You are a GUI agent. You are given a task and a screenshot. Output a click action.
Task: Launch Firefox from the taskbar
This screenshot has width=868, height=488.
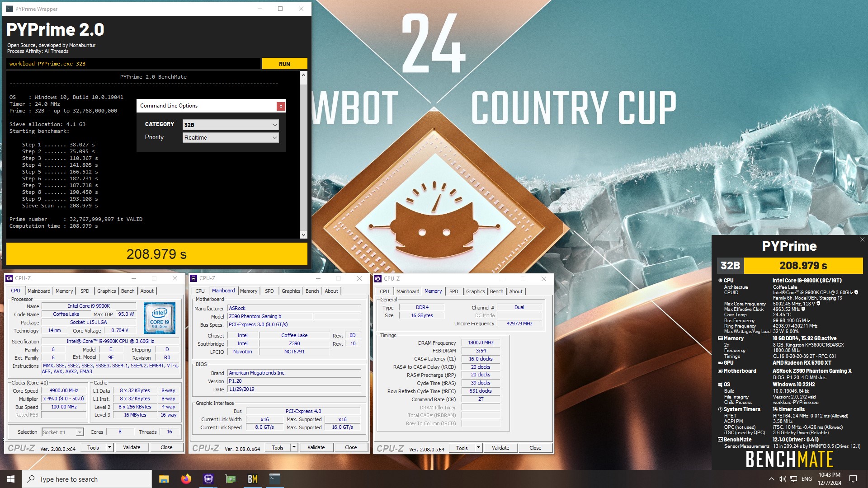(186, 479)
